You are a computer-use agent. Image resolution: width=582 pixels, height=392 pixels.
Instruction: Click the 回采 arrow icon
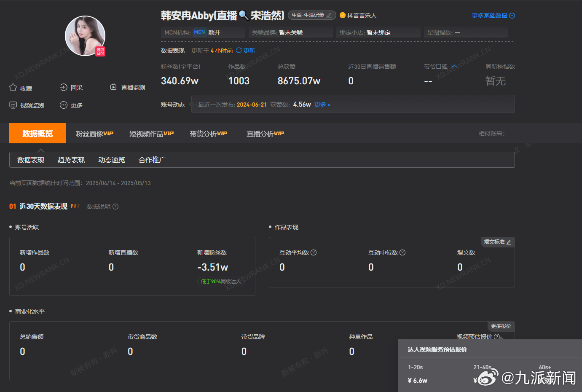pyautogui.click(x=64, y=87)
